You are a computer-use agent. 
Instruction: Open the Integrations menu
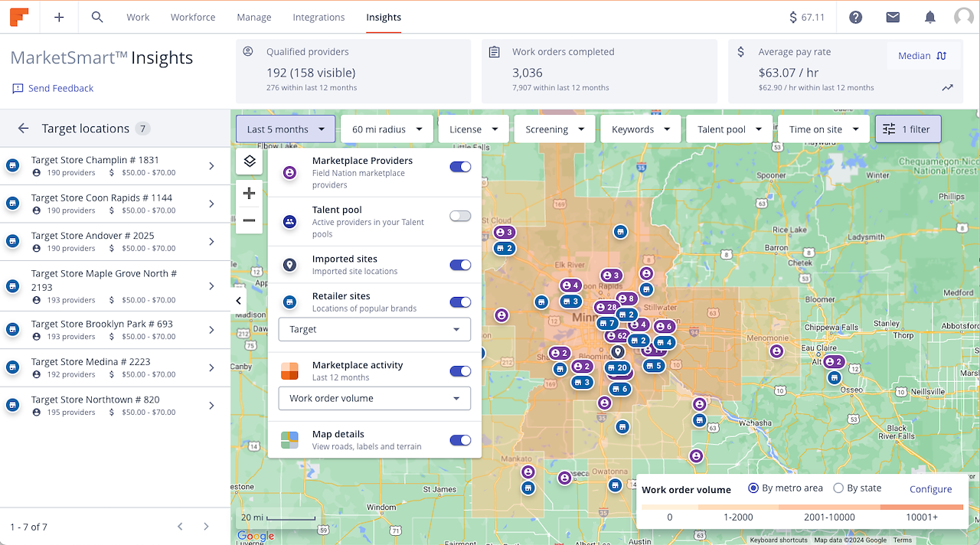coord(318,17)
